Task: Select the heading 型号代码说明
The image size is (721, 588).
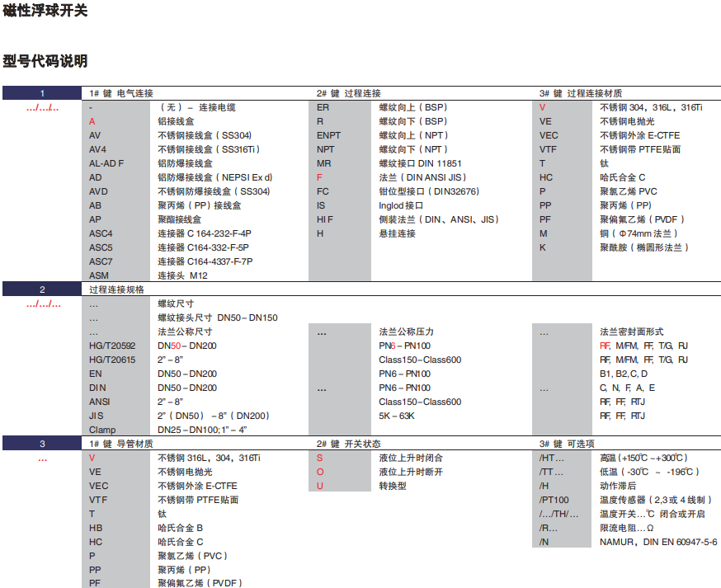Action: [45, 61]
